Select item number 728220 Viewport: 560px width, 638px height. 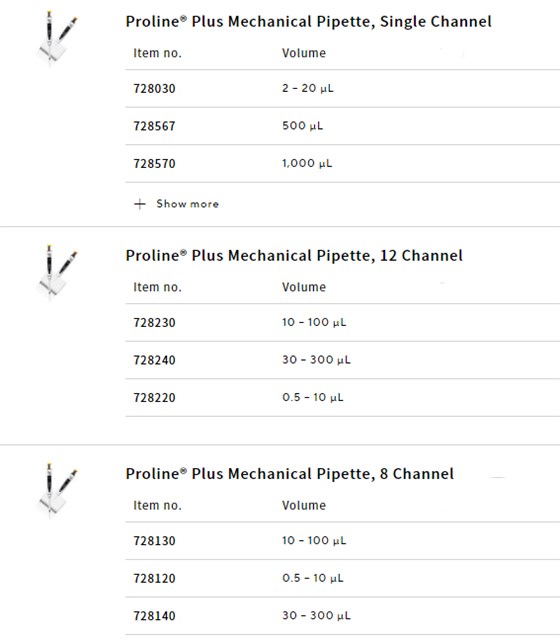point(154,398)
